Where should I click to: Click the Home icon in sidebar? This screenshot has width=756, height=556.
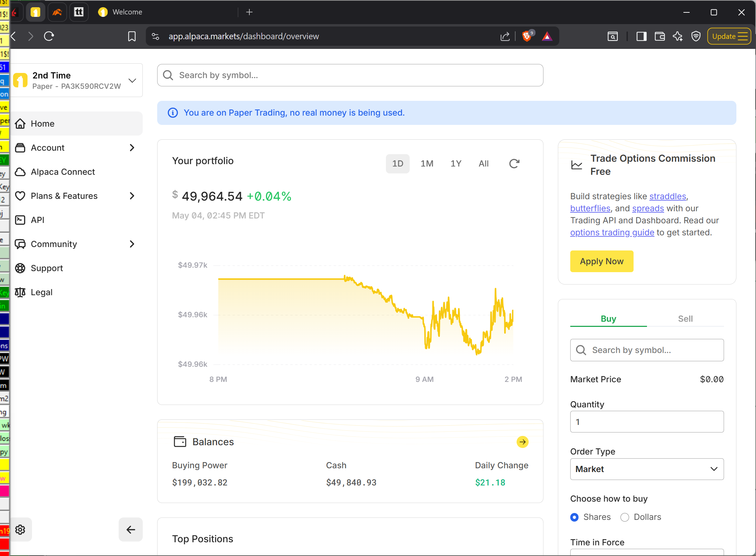pyautogui.click(x=20, y=124)
